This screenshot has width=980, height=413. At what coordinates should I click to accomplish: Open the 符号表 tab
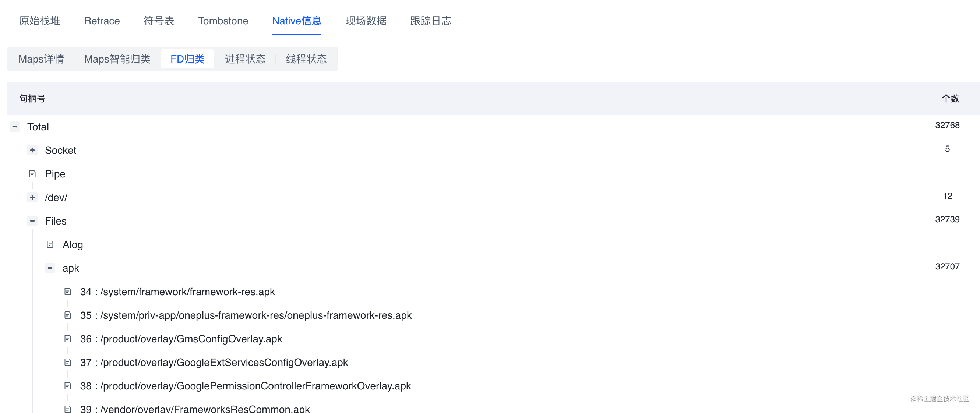coord(159,21)
